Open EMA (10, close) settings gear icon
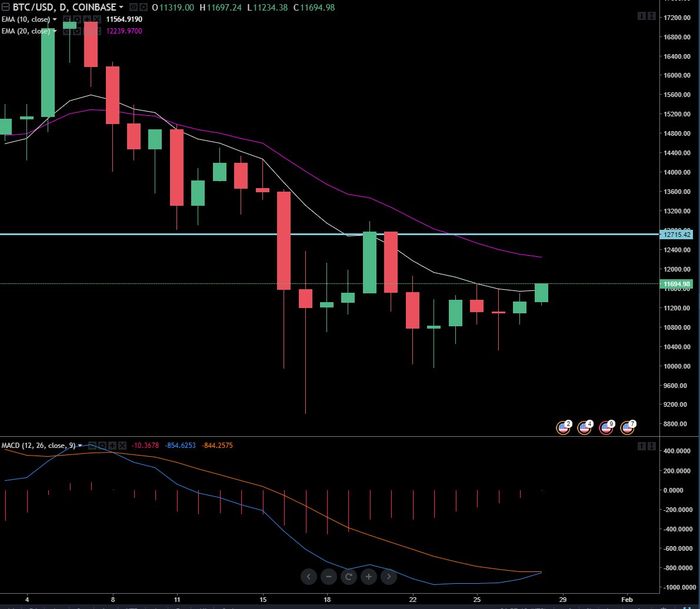 point(76,19)
